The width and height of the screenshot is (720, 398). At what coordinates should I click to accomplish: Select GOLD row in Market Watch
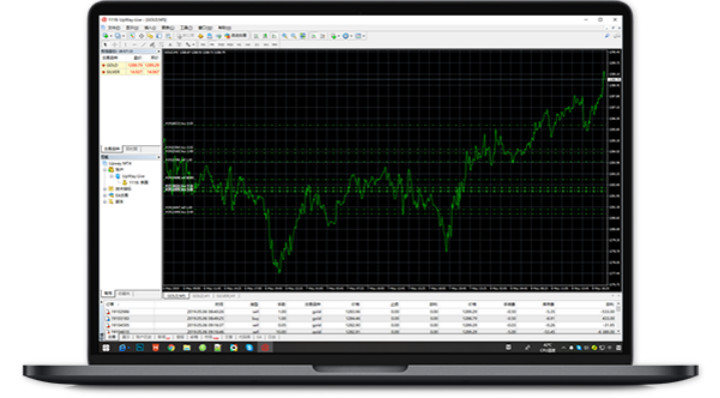click(130, 65)
